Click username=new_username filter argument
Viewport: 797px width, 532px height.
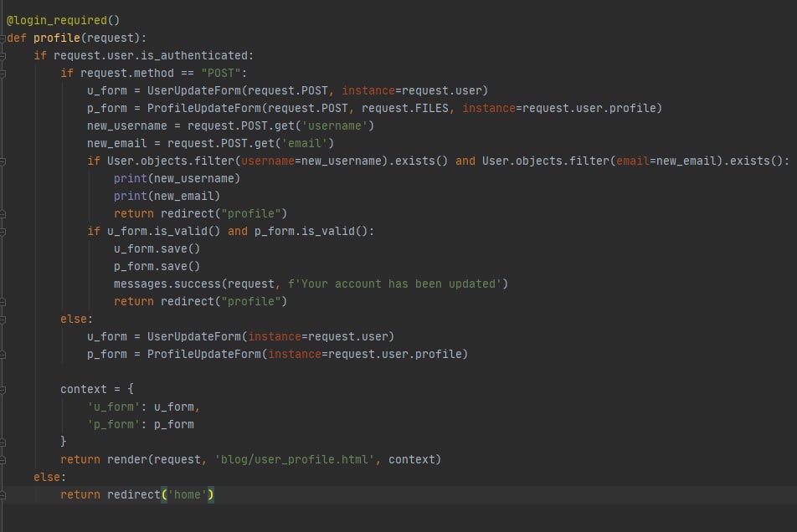click(x=311, y=161)
